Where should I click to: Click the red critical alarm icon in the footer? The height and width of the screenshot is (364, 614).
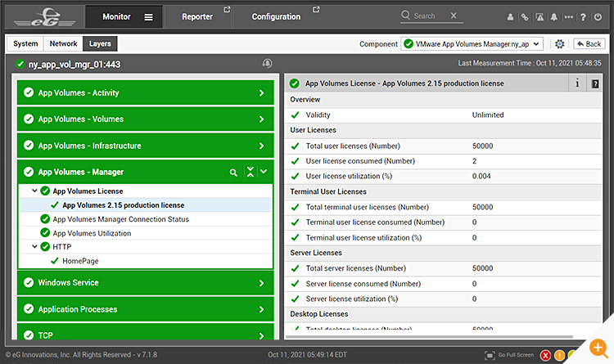(545, 355)
